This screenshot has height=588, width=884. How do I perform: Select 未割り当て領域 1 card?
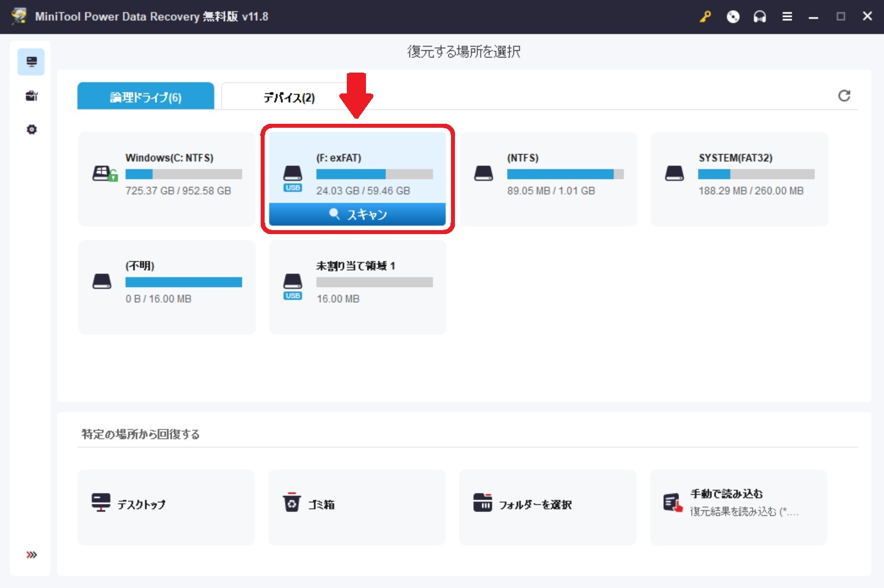(x=358, y=287)
